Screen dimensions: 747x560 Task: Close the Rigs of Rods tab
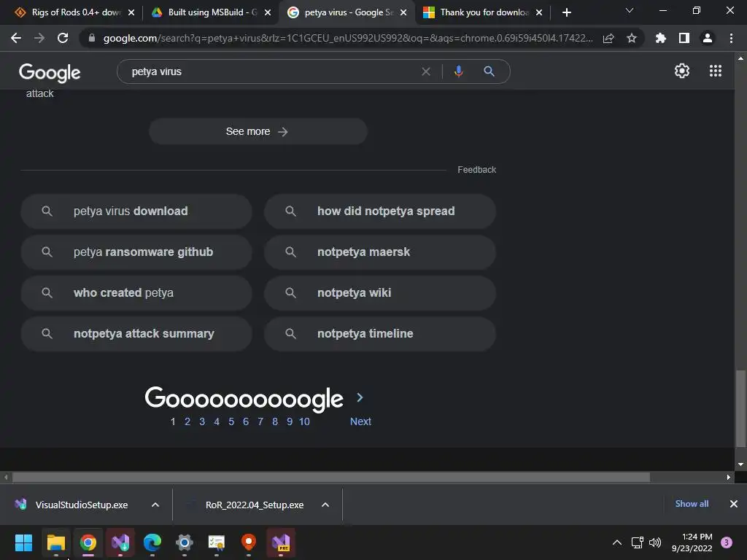click(131, 12)
